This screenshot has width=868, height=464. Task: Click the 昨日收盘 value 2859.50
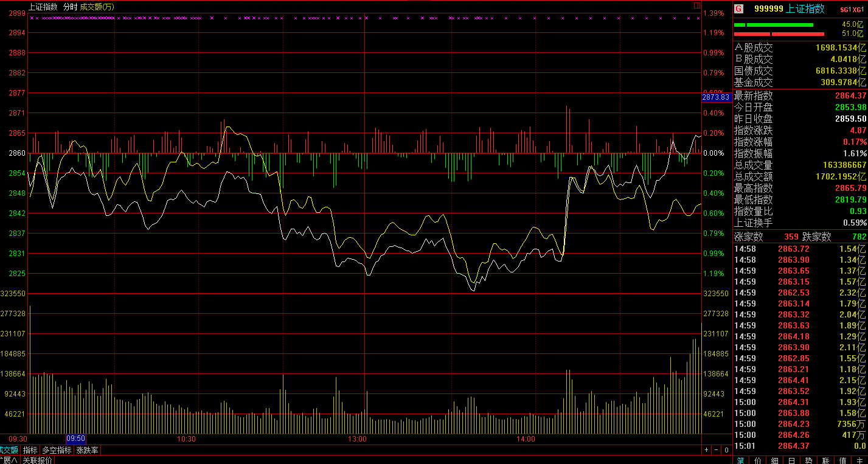tap(850, 119)
